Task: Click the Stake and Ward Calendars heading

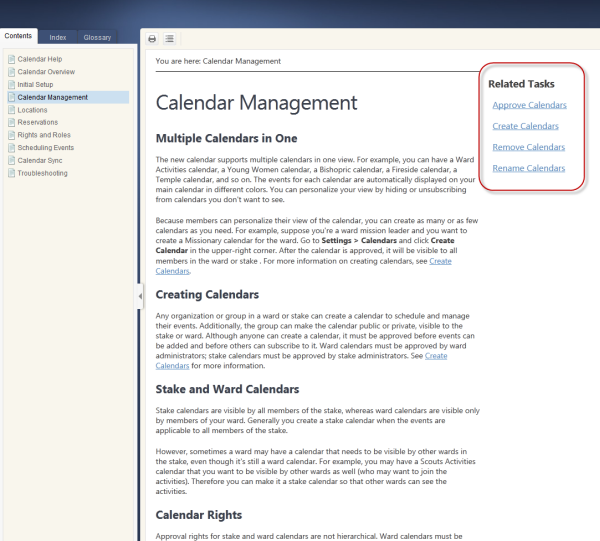Action: [x=227, y=389]
